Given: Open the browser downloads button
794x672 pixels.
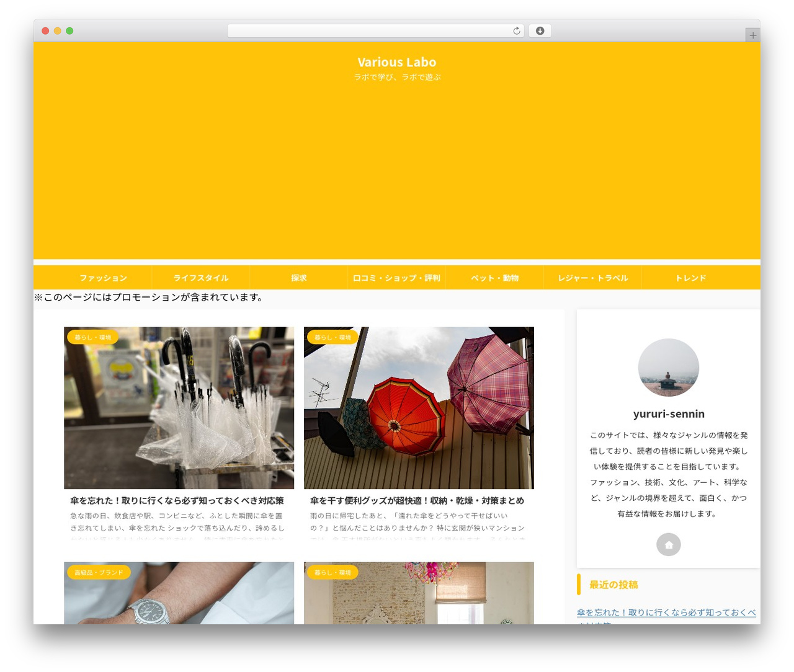Looking at the screenshot, I should pyautogui.click(x=540, y=31).
